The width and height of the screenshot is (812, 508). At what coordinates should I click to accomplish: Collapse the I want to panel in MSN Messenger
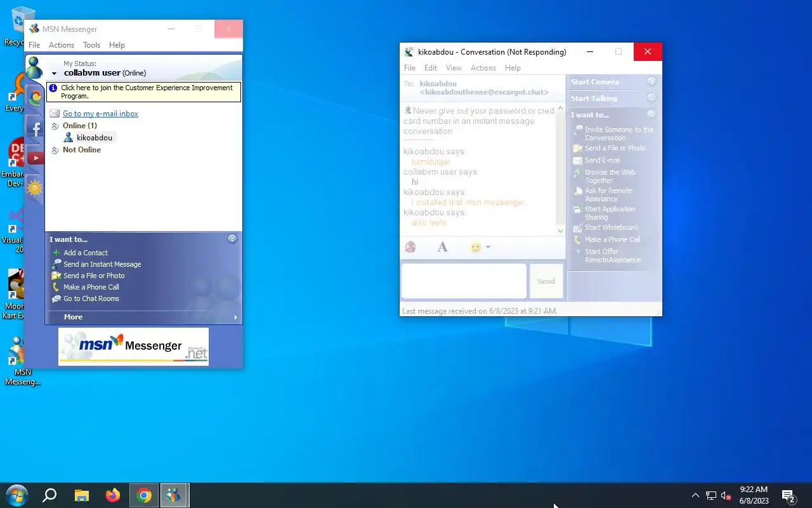pos(232,239)
